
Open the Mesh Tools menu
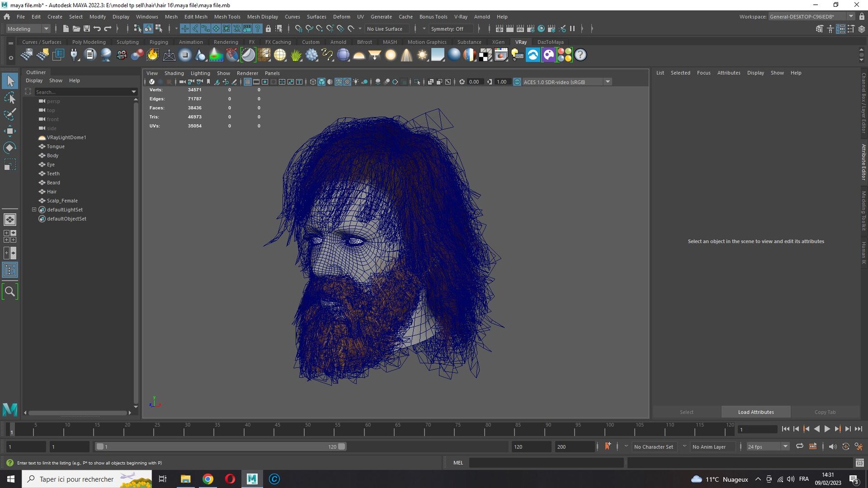tap(227, 16)
